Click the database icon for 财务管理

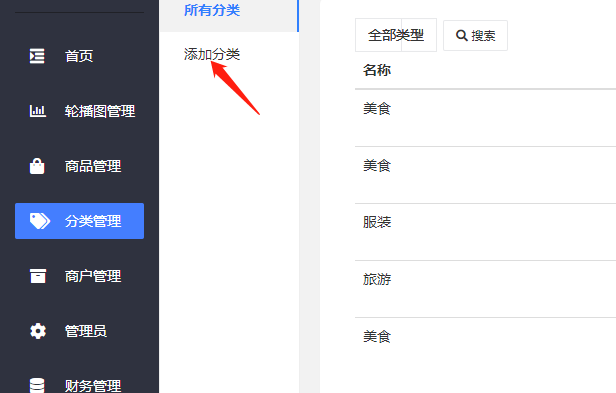coord(37,385)
